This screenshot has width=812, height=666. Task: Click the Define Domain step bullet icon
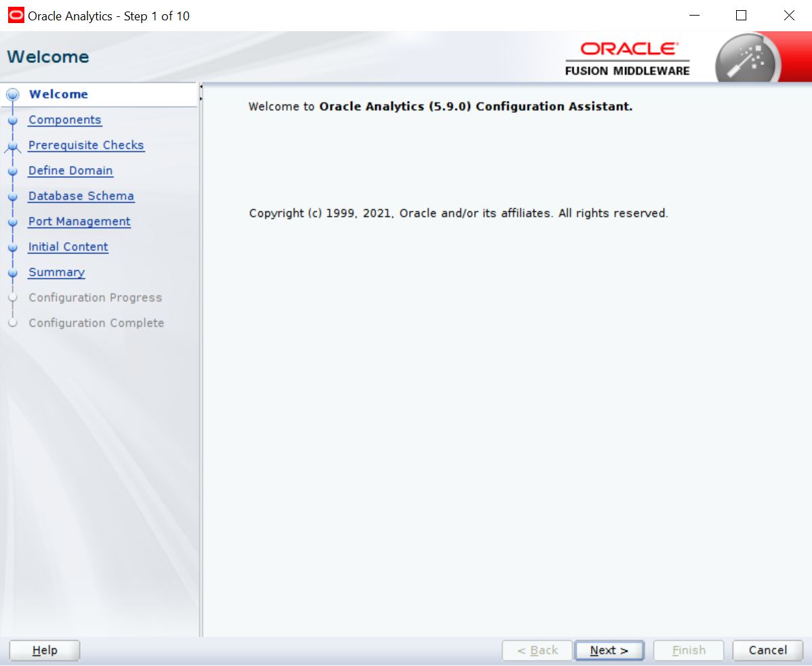[13, 171]
